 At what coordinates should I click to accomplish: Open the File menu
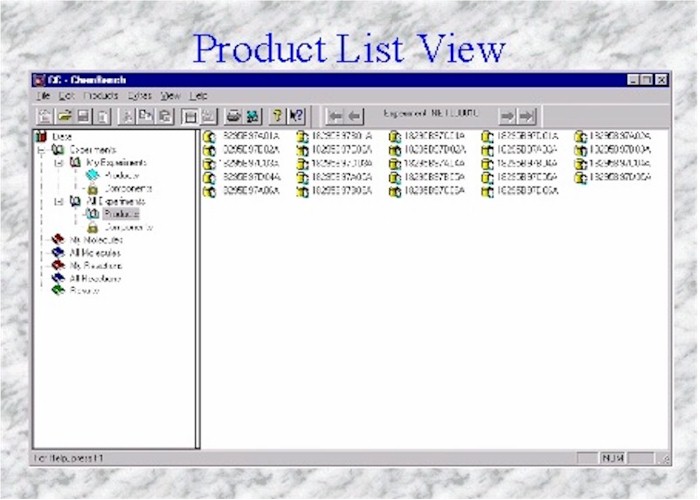tap(43, 96)
